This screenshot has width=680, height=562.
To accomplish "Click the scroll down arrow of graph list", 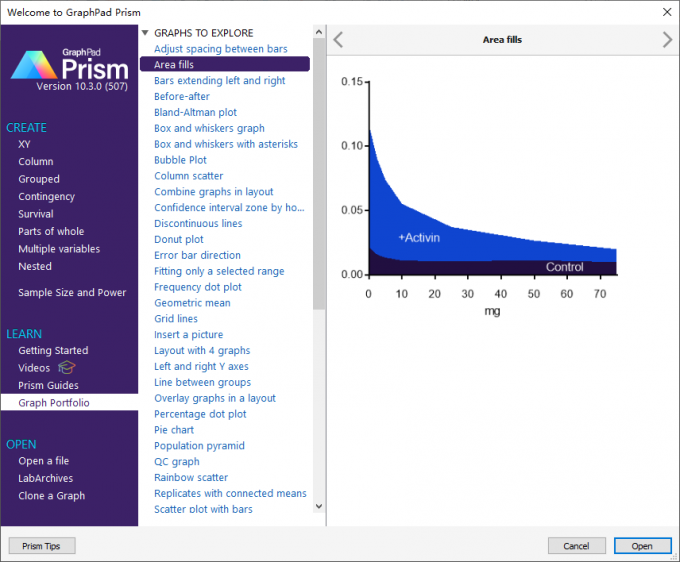I will [319, 506].
